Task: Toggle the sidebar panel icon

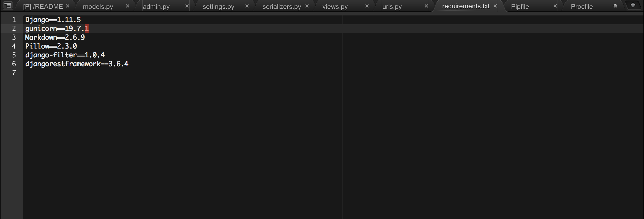Action: (8, 5)
